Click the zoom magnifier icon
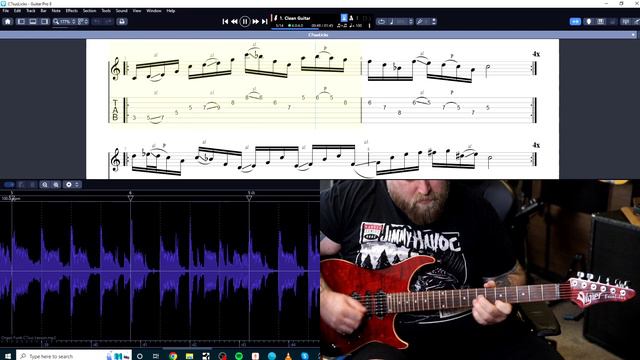This screenshot has height=360, width=640. tap(56, 21)
